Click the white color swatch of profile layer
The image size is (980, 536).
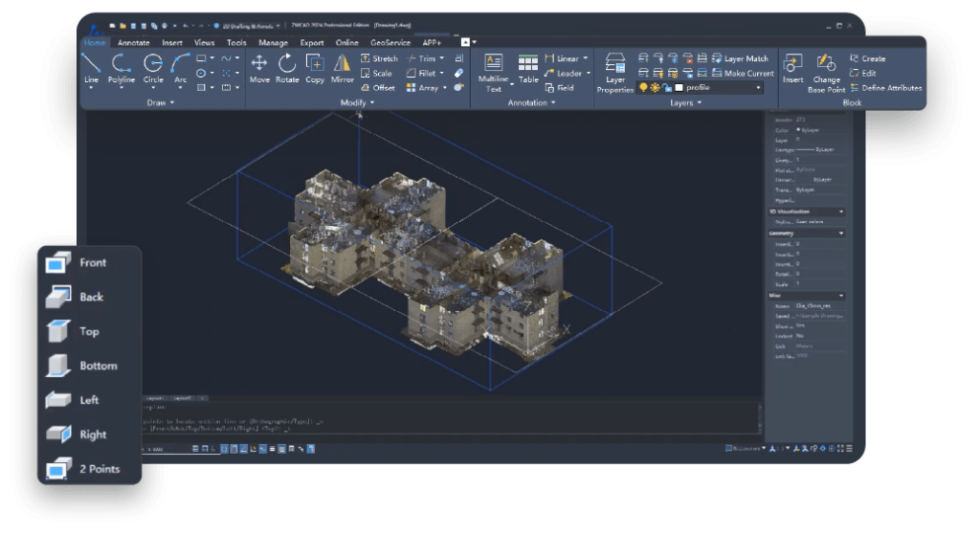679,88
